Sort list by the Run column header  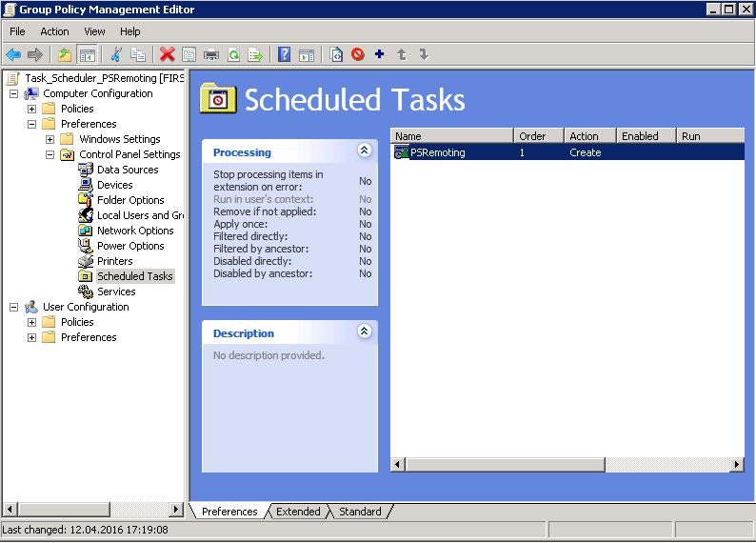(x=710, y=136)
